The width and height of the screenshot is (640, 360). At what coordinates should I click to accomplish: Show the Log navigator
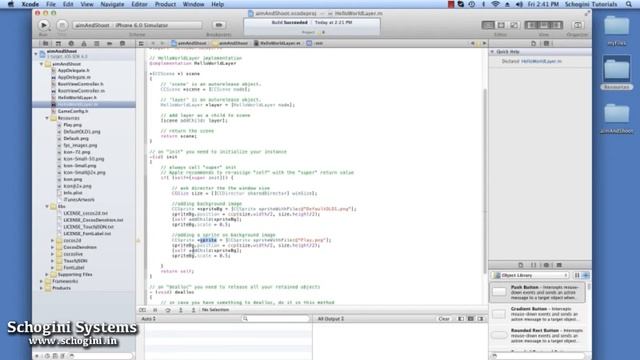(122, 43)
